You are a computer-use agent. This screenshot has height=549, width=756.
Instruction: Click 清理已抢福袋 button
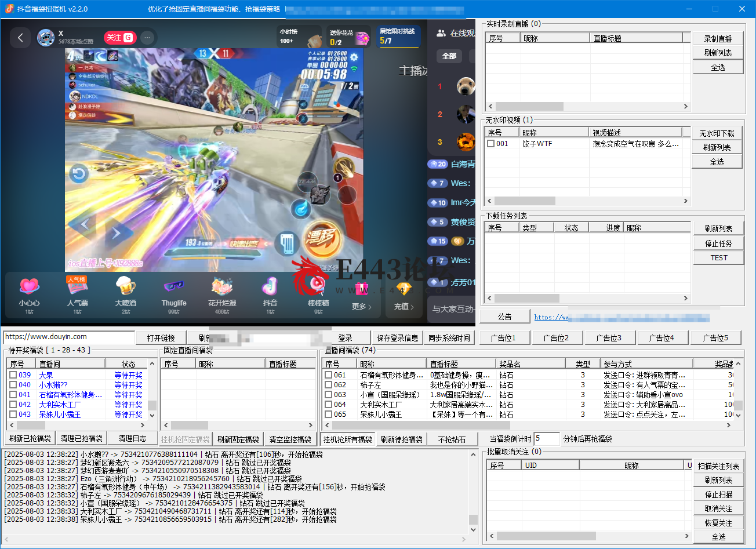[82, 439]
